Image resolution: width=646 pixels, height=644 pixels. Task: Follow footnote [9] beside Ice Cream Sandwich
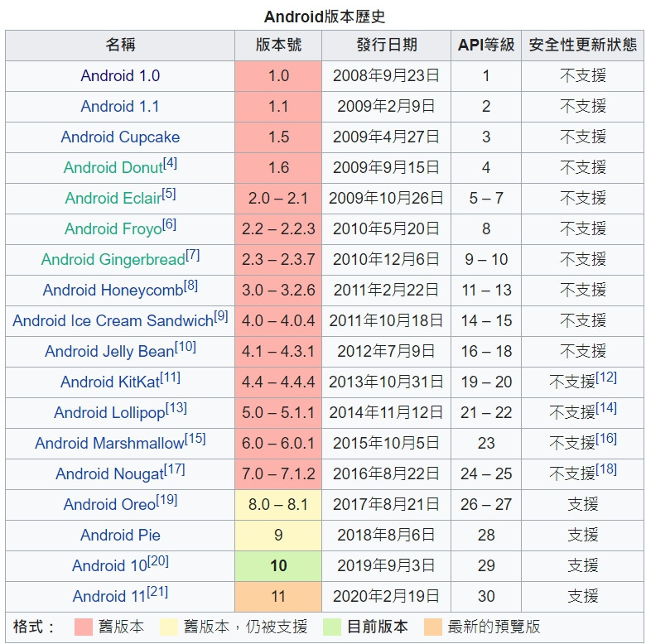[x=221, y=316]
